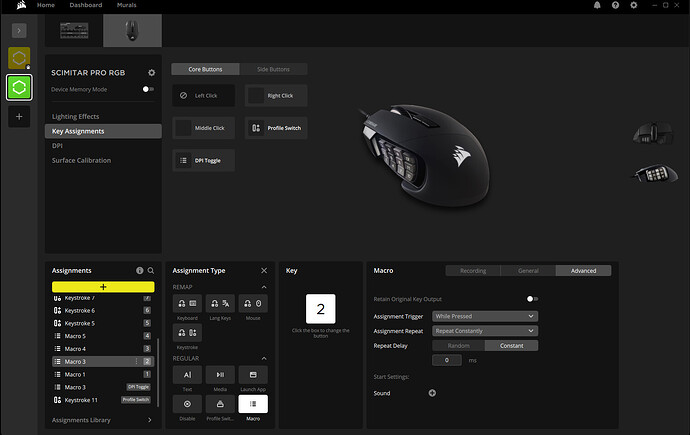Open Lighting Effects section

coord(75,117)
